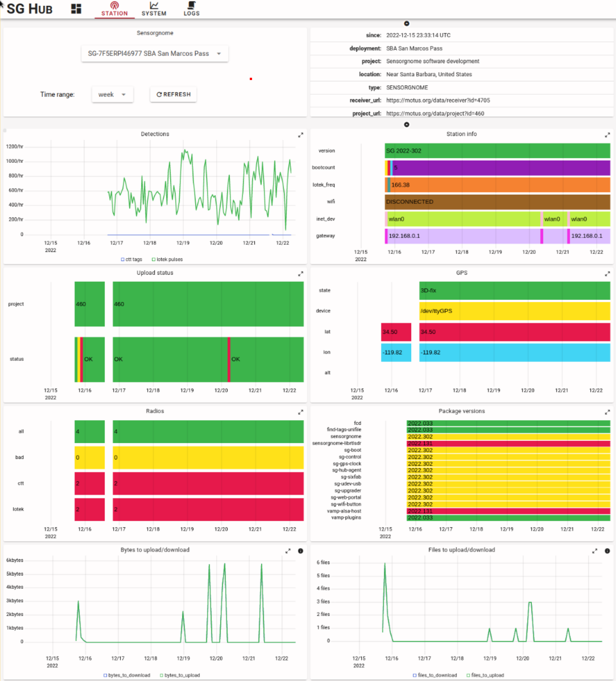
Task: Collapse the Station info panel
Action: click(x=406, y=124)
